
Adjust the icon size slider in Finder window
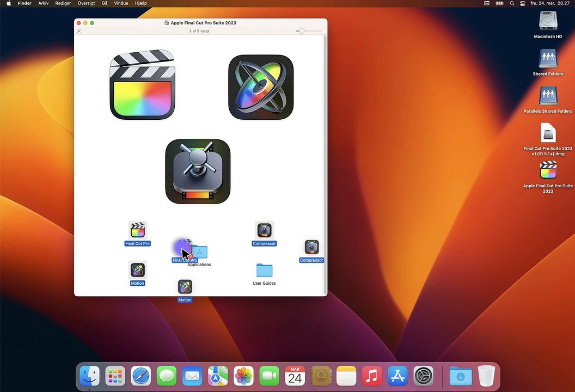pos(302,31)
